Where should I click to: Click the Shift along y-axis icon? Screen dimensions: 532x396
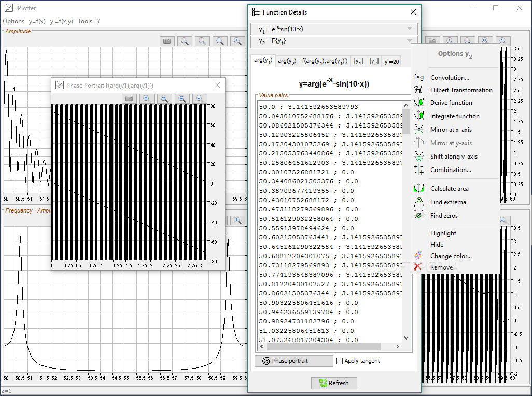pyautogui.click(x=418, y=157)
